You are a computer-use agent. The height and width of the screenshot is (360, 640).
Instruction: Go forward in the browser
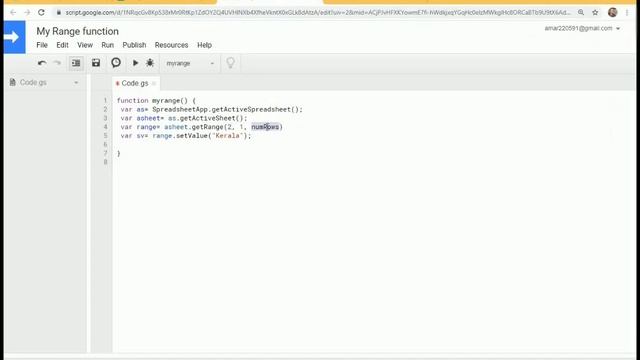(27, 13)
